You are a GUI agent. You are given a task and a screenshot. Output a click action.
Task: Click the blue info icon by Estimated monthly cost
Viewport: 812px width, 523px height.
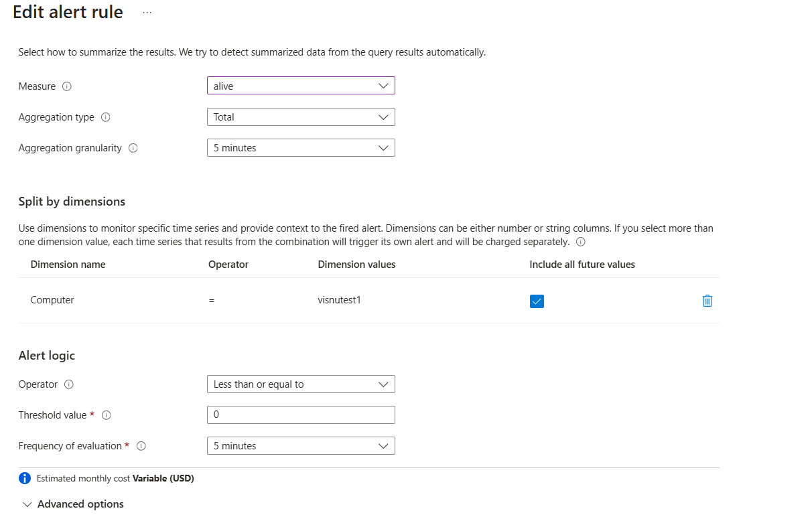click(x=25, y=478)
